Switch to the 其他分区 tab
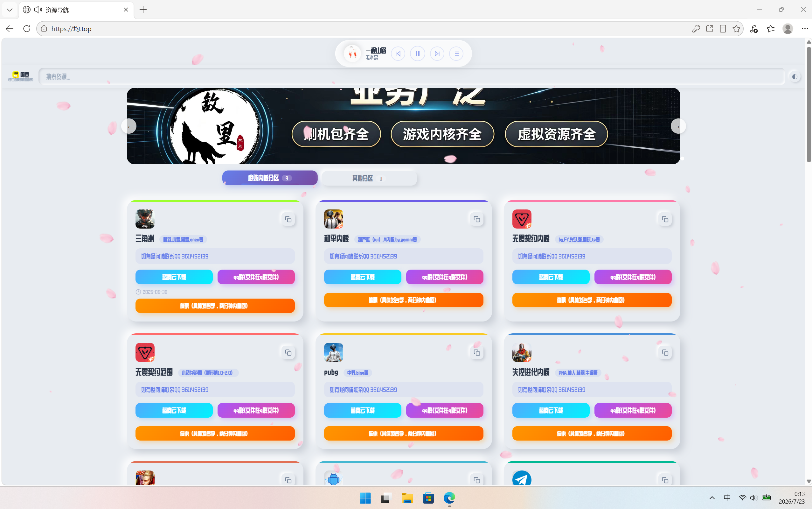 click(x=369, y=178)
